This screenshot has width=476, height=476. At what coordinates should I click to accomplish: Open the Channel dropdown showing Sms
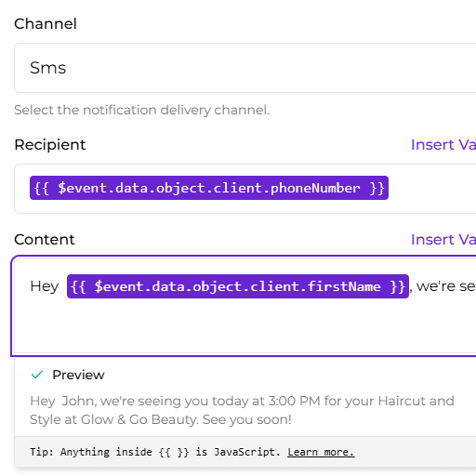pos(245,68)
